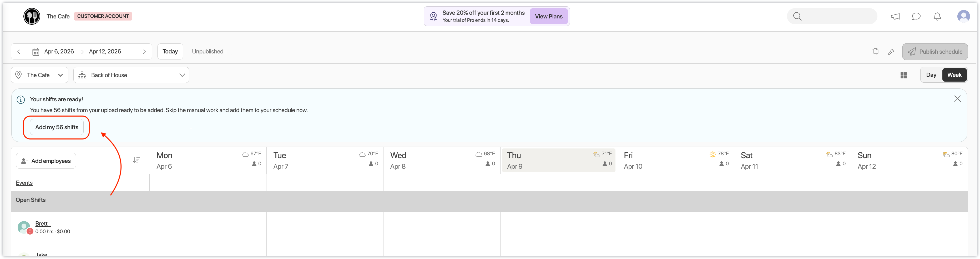This screenshot has height=259, width=980.
Task: Expand The Cafe location dropdown
Action: pos(39,76)
